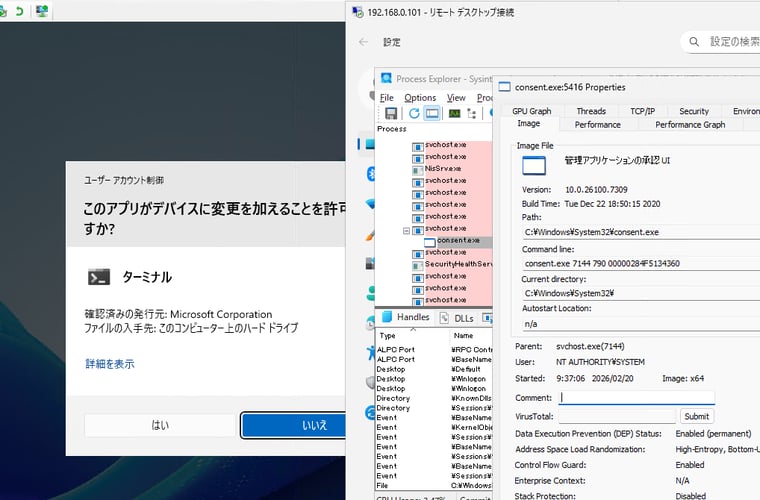This screenshot has width=760, height=500.
Task: Open the Options menu in Process Explorer
Action: coord(420,98)
